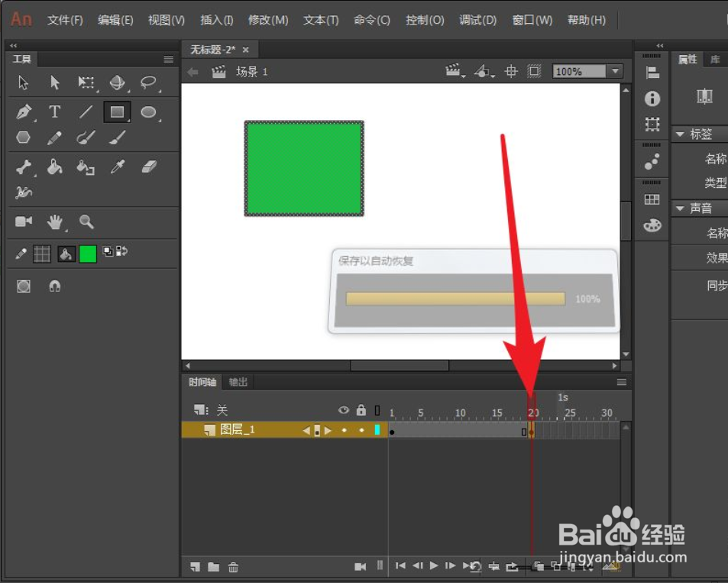The height and width of the screenshot is (583, 728).
Task: Select the Pen tool
Action: [x=22, y=112]
